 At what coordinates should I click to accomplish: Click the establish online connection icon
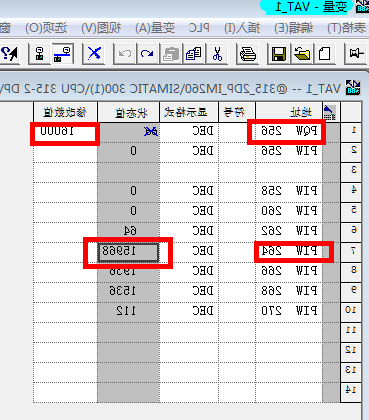(63, 53)
